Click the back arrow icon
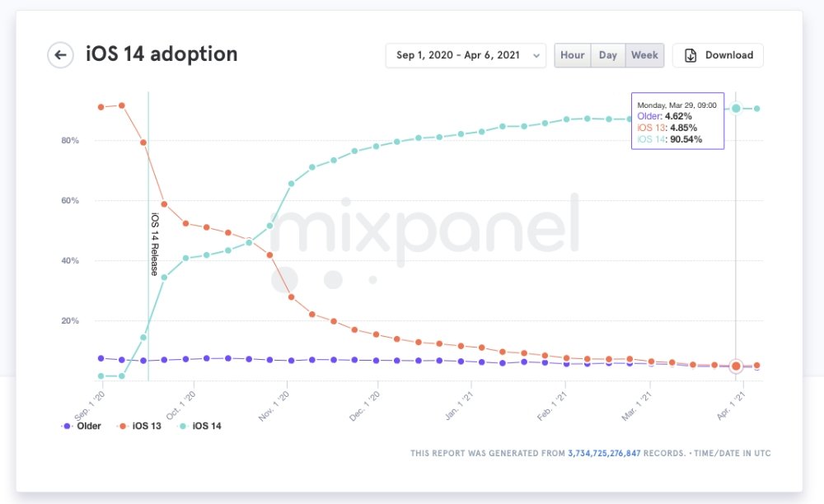The height and width of the screenshot is (504, 824). coord(60,55)
